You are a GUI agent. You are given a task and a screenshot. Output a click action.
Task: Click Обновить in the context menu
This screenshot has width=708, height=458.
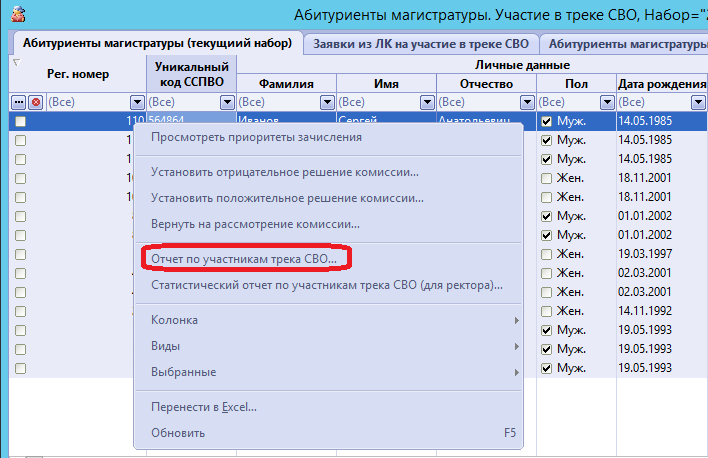pos(328,433)
